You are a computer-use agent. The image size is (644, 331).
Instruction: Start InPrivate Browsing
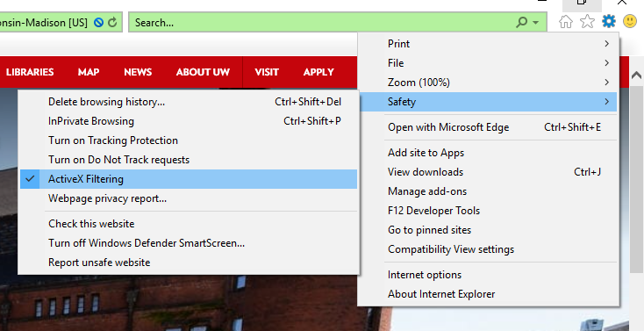click(189, 121)
